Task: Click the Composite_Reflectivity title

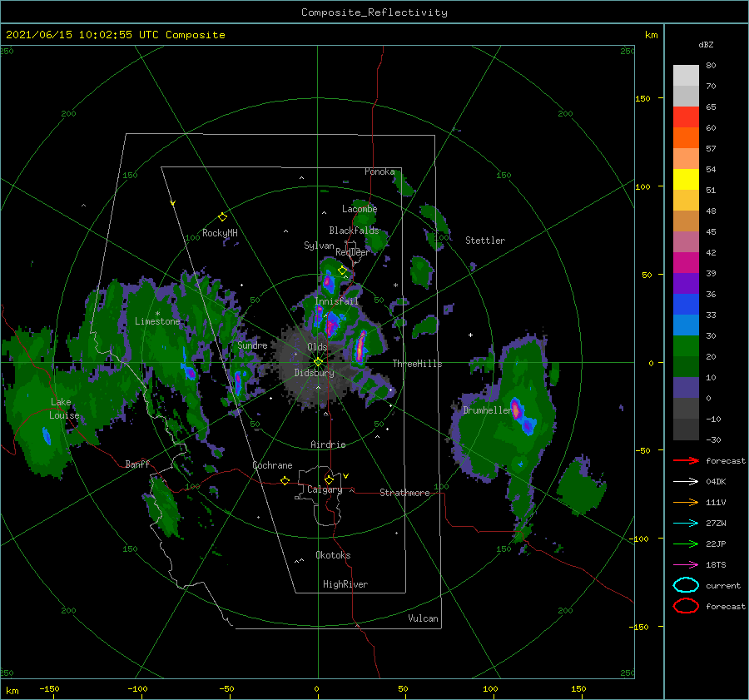Action: point(374,12)
